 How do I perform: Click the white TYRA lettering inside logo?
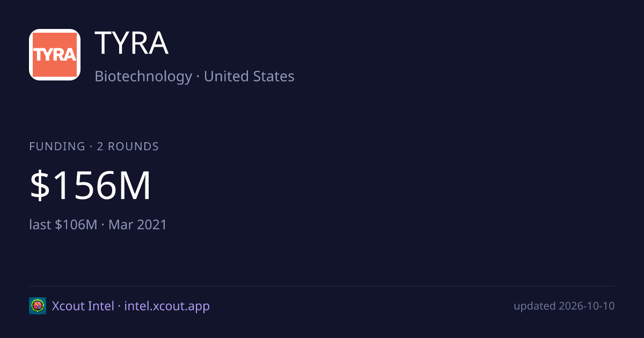[55, 55]
